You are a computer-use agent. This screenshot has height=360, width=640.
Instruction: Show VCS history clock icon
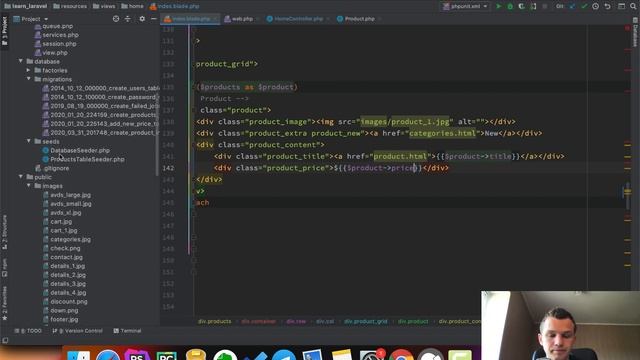(596, 7)
